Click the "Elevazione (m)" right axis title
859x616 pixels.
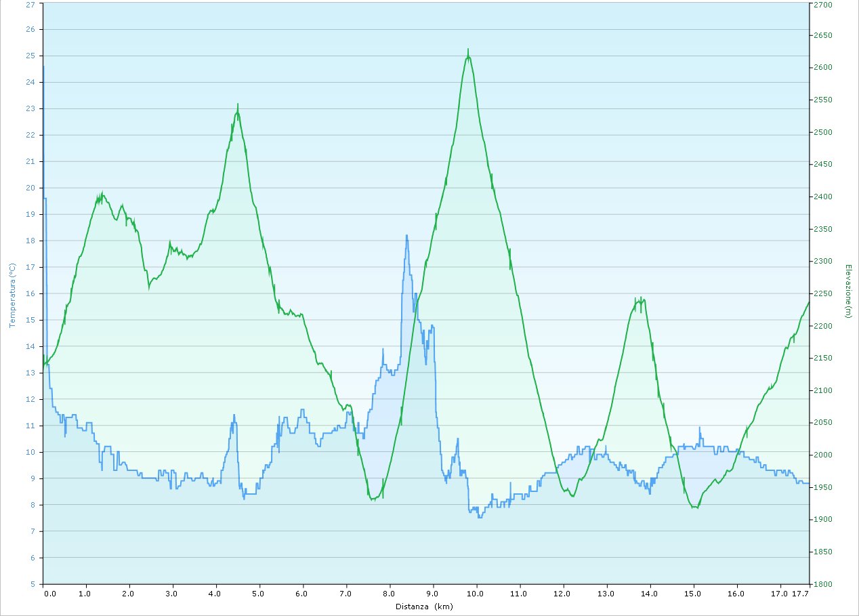click(848, 291)
